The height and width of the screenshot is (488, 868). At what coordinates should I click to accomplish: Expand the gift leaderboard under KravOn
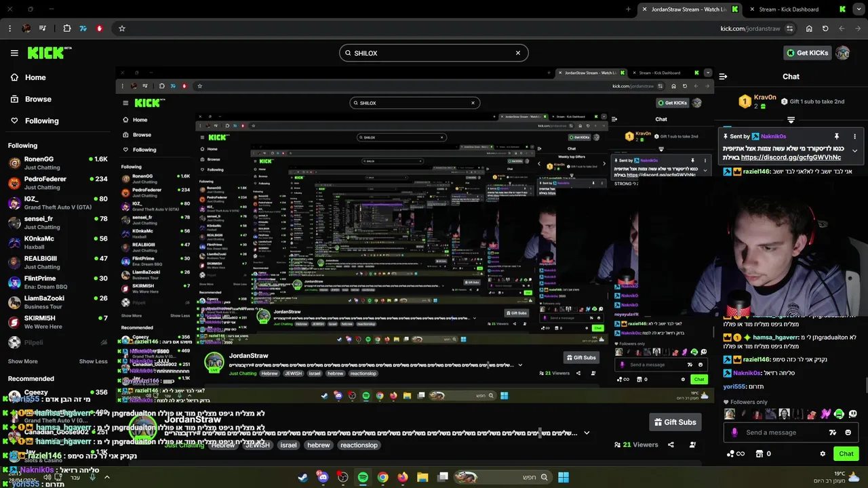click(x=791, y=120)
